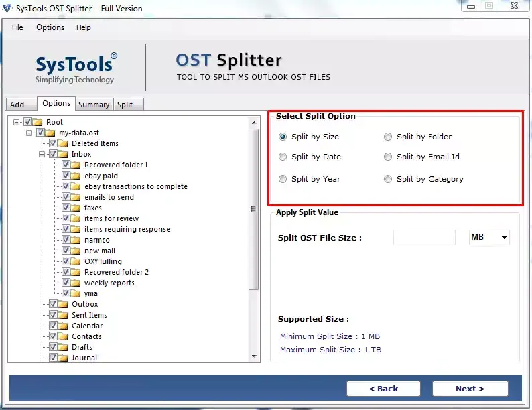Click the Contacts folder icon
Screen dimensions: 532x410
pos(63,336)
